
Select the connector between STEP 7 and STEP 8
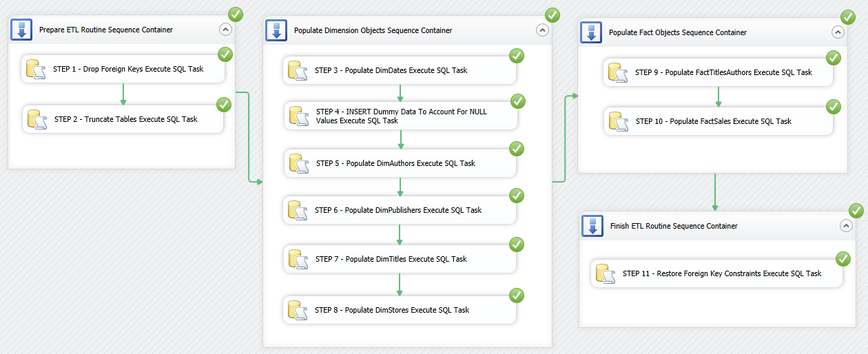[x=400, y=285]
